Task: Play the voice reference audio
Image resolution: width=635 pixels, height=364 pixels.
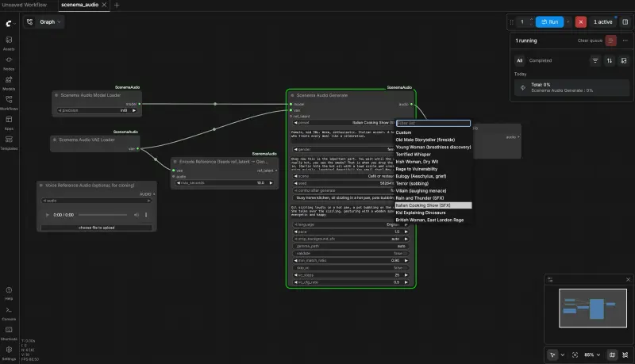Action: click(x=48, y=215)
